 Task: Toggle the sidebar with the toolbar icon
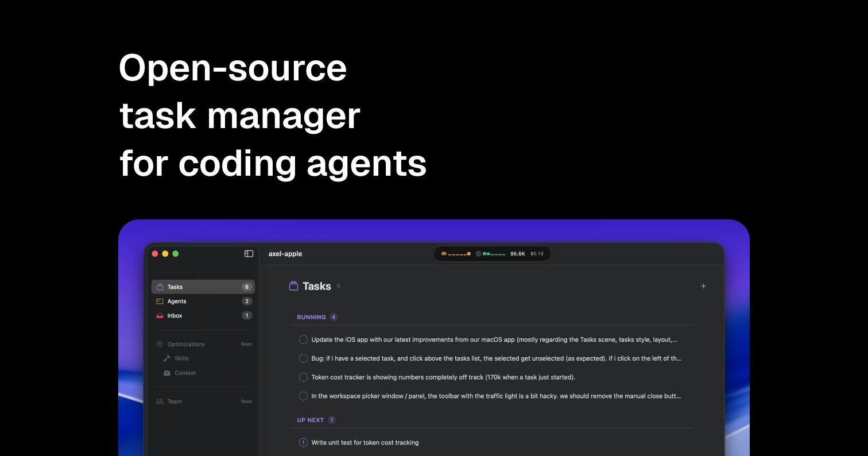[249, 253]
